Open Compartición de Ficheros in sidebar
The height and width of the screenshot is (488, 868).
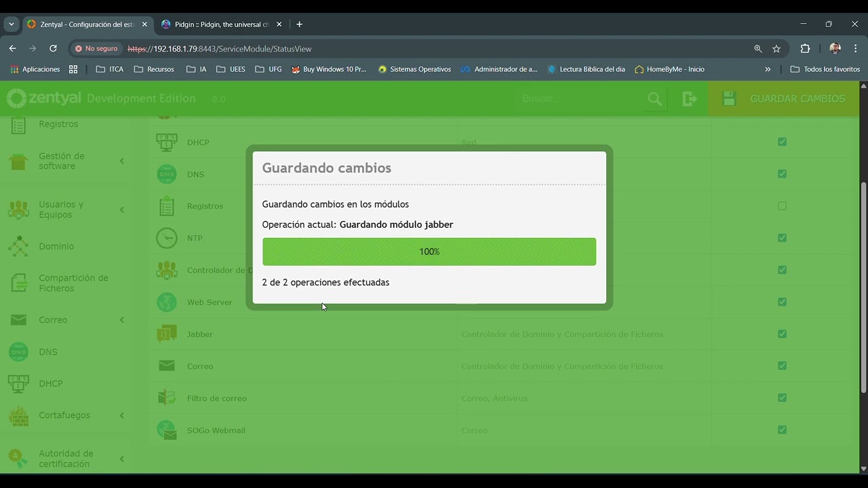pyautogui.click(x=73, y=283)
